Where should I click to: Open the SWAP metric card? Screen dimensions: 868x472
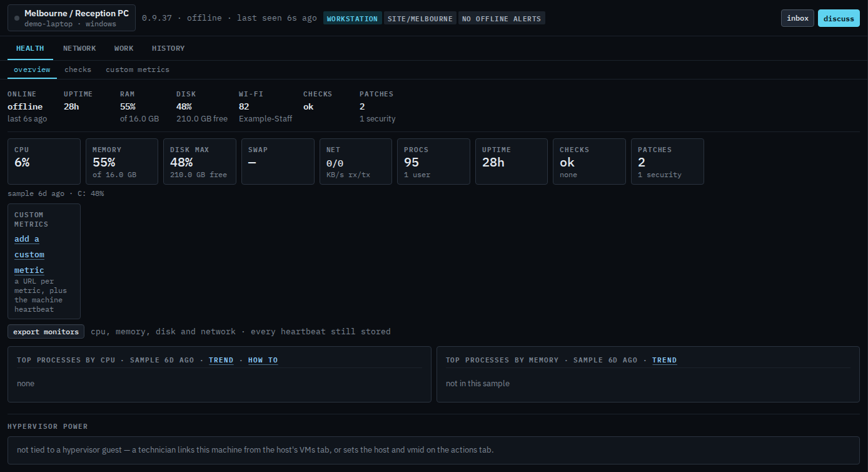click(278, 162)
